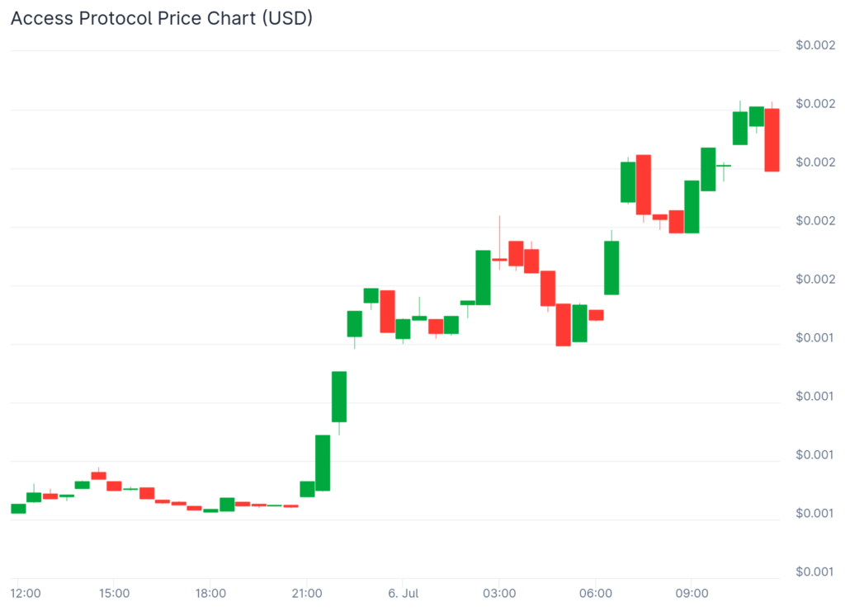
Task: Select the 21:00 time axis label
Action: tap(307, 593)
